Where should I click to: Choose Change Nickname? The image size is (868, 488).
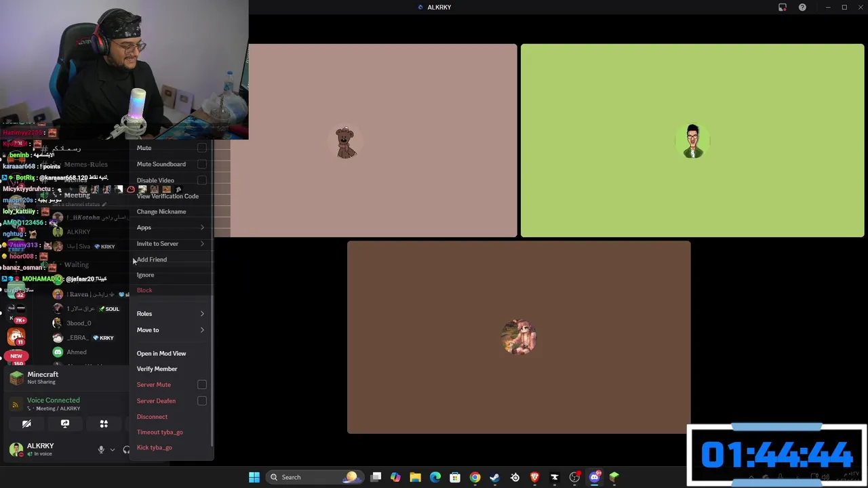pos(161,211)
